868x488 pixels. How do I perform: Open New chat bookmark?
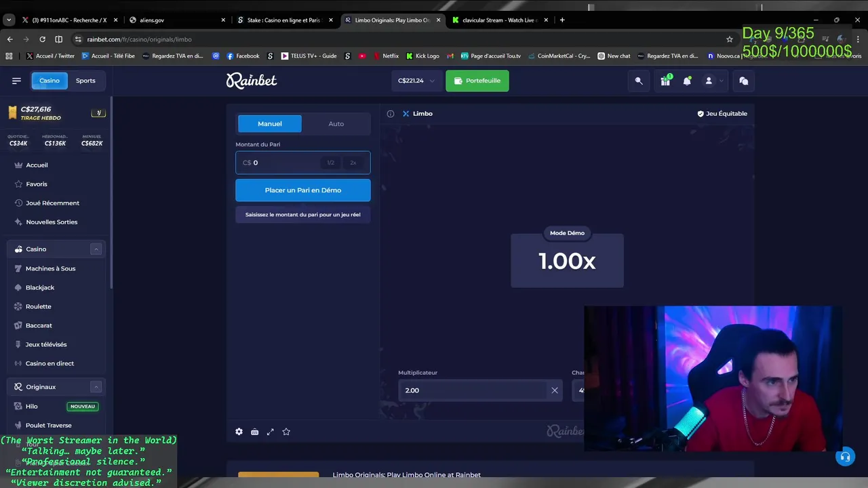pyautogui.click(x=614, y=56)
